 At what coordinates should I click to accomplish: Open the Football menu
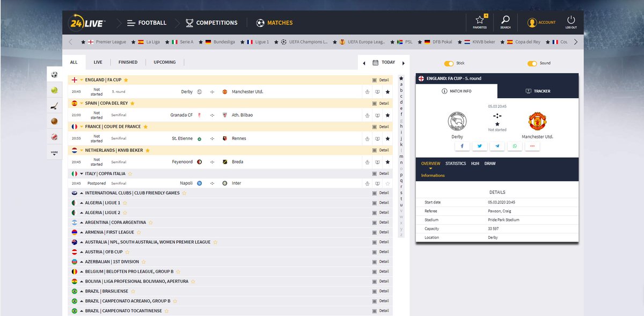[147, 23]
